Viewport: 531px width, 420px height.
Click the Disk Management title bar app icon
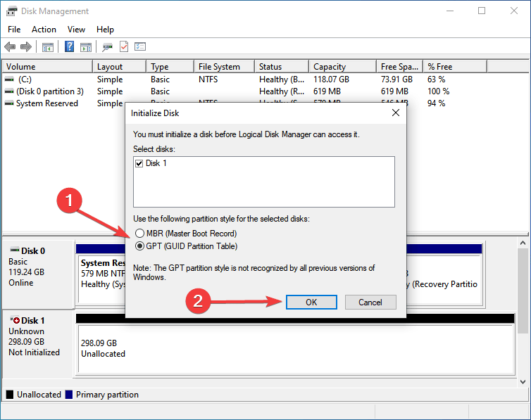coord(11,11)
